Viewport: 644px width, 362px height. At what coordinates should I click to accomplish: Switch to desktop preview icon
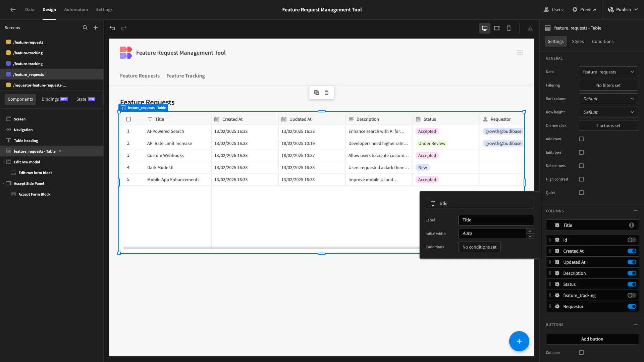pos(485,28)
